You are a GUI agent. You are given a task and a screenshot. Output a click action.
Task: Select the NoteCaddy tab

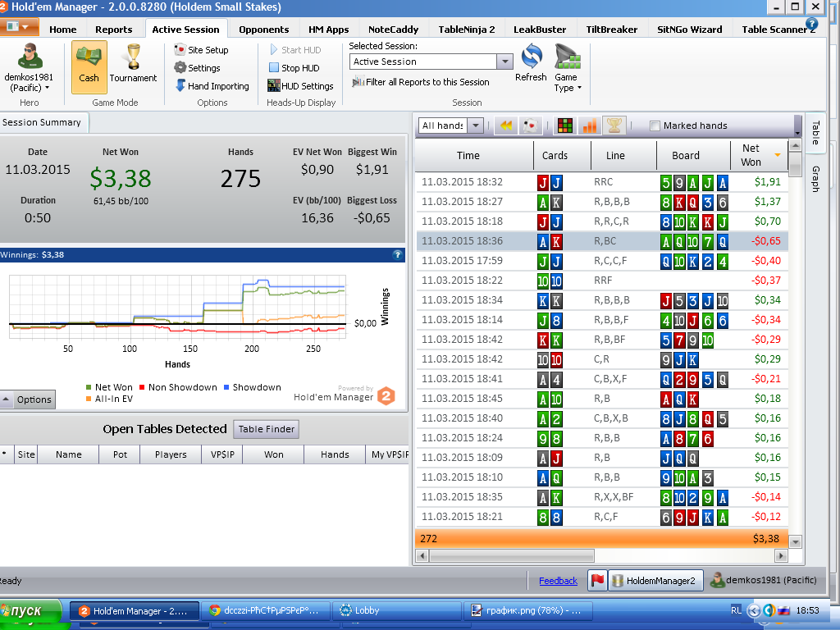tap(393, 30)
